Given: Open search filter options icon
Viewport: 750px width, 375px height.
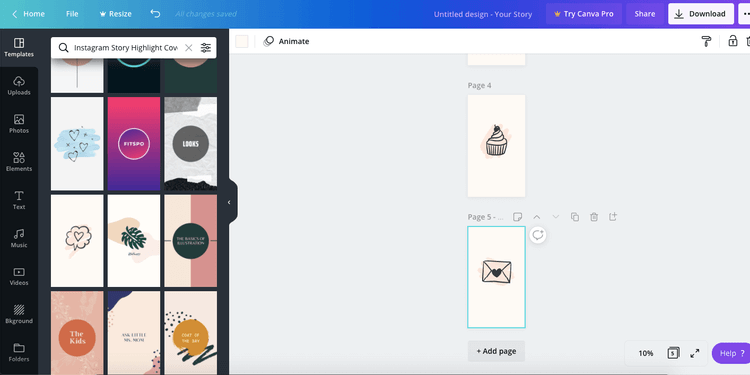Looking at the screenshot, I should coord(206,48).
